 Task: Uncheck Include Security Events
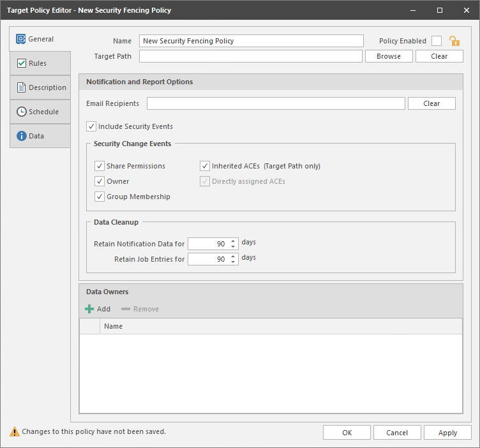(91, 126)
